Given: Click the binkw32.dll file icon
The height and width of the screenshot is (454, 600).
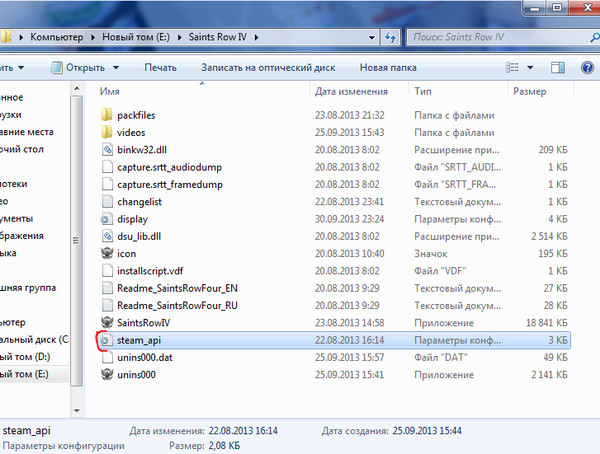Looking at the screenshot, I should tap(107, 150).
